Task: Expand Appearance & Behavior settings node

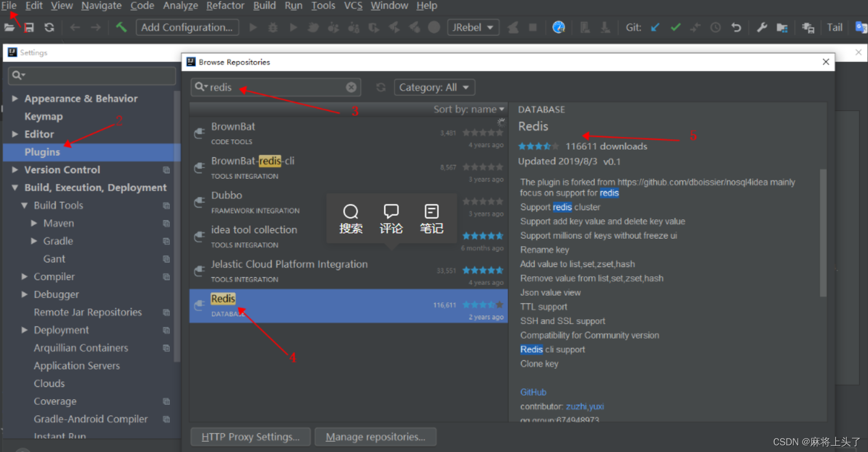Action: click(x=15, y=98)
